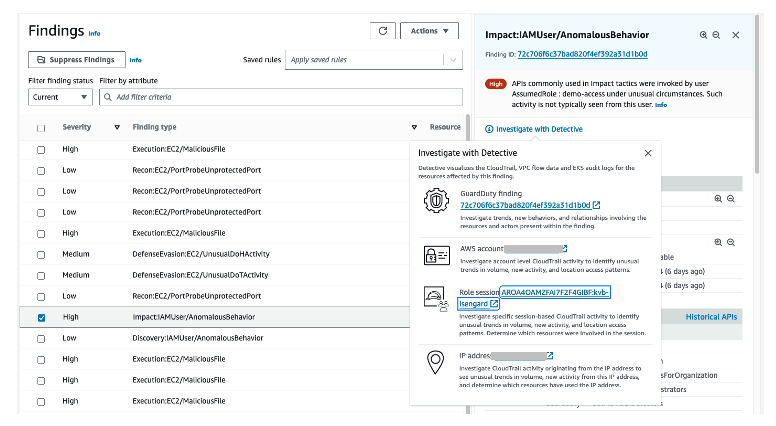Click the Suppress Findings button
776x426 pixels.
pyautogui.click(x=77, y=59)
